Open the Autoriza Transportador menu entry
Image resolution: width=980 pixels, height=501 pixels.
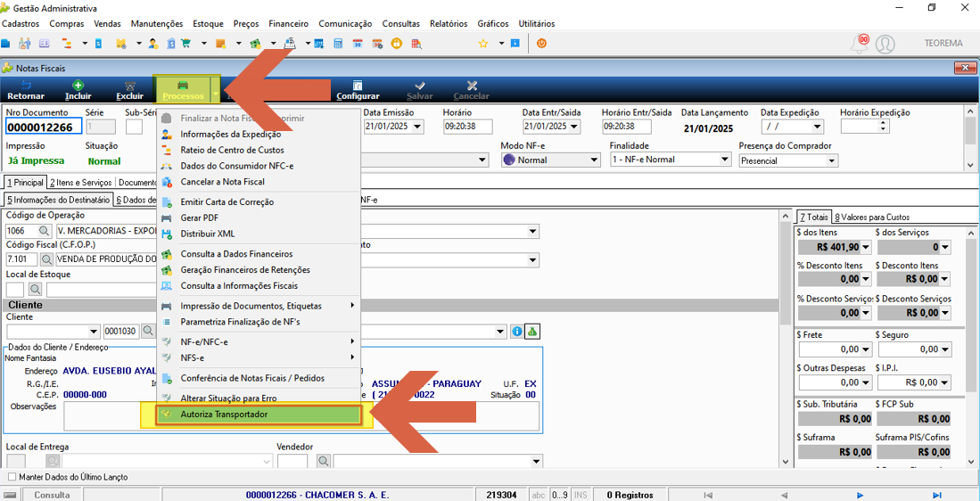pyautogui.click(x=259, y=415)
